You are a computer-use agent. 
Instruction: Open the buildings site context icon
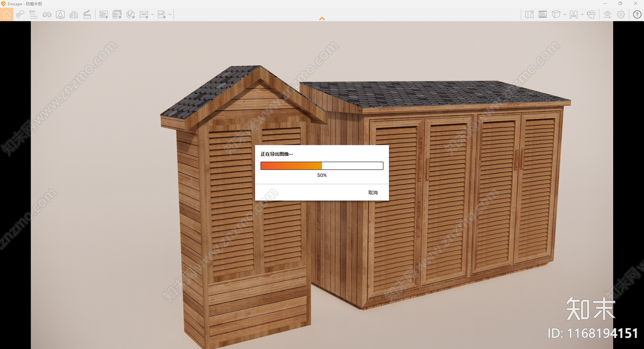point(74,15)
